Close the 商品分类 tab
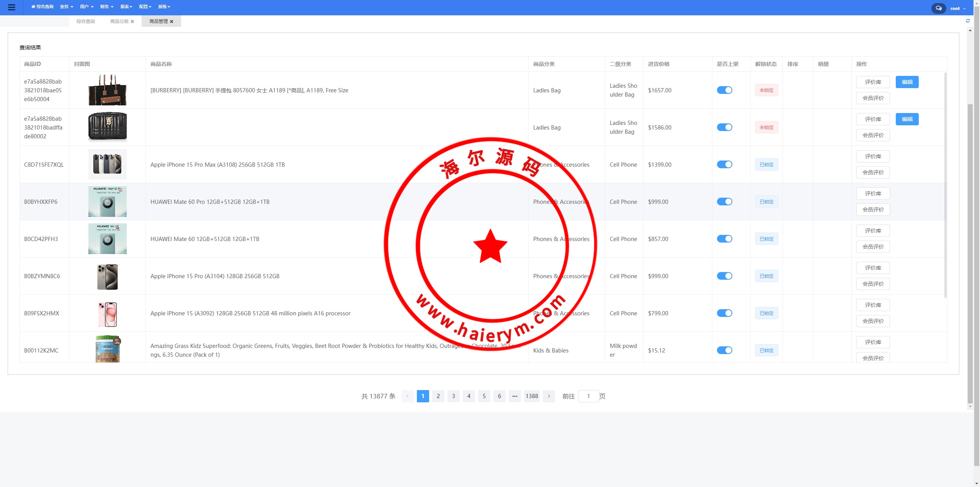Screen dimensions: 980x487 click(132, 21)
